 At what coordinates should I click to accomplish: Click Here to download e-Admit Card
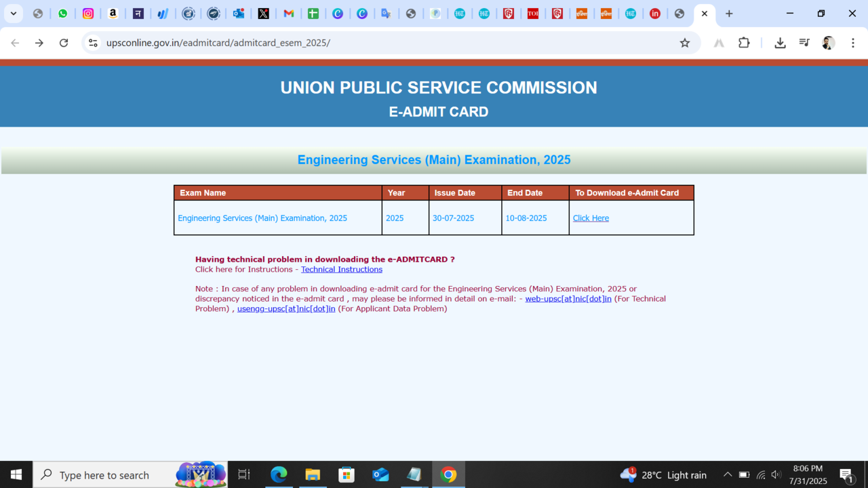click(x=591, y=218)
